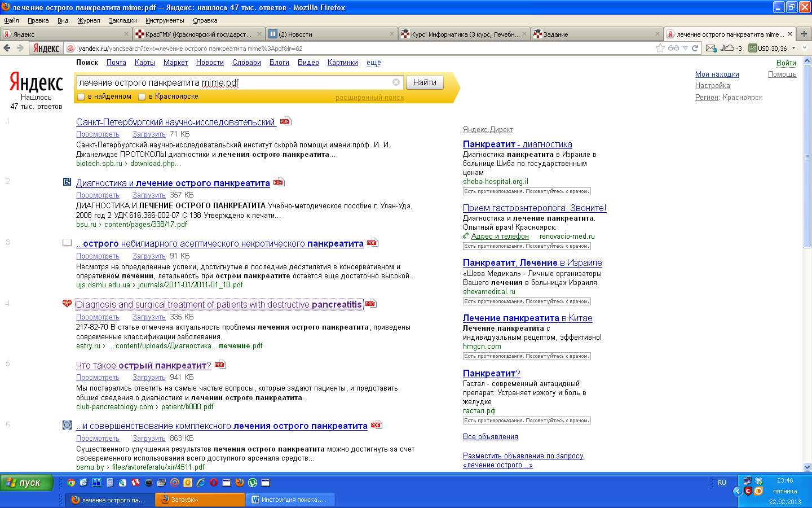The width and height of the screenshot is (812, 508).
Task: Reload page with the refresh arrow
Action: [x=695, y=48]
